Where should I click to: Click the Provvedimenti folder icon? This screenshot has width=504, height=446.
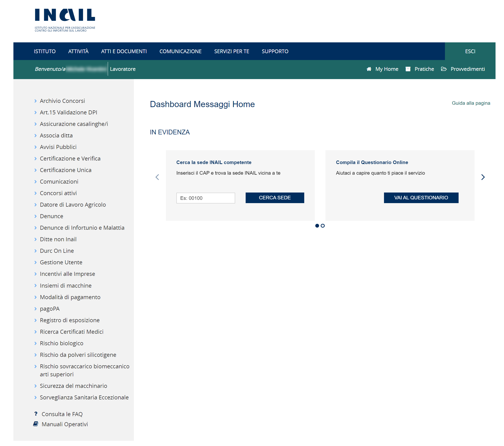pos(444,69)
